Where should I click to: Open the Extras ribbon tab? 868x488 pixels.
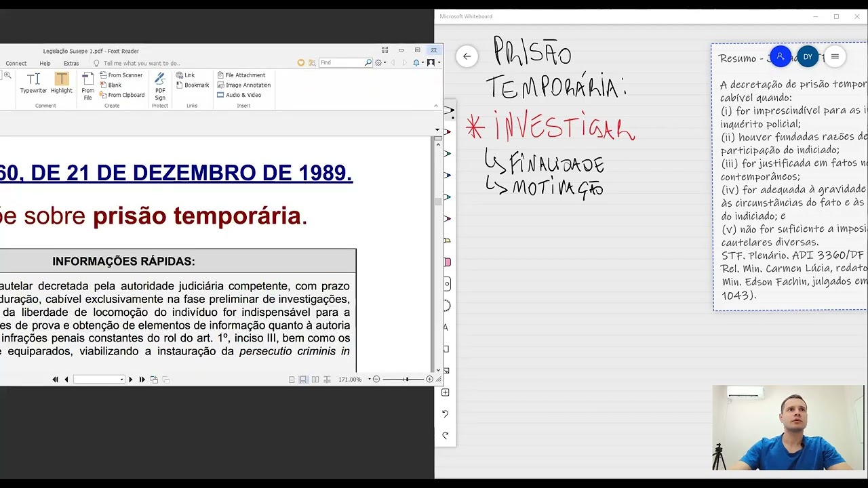(71, 63)
